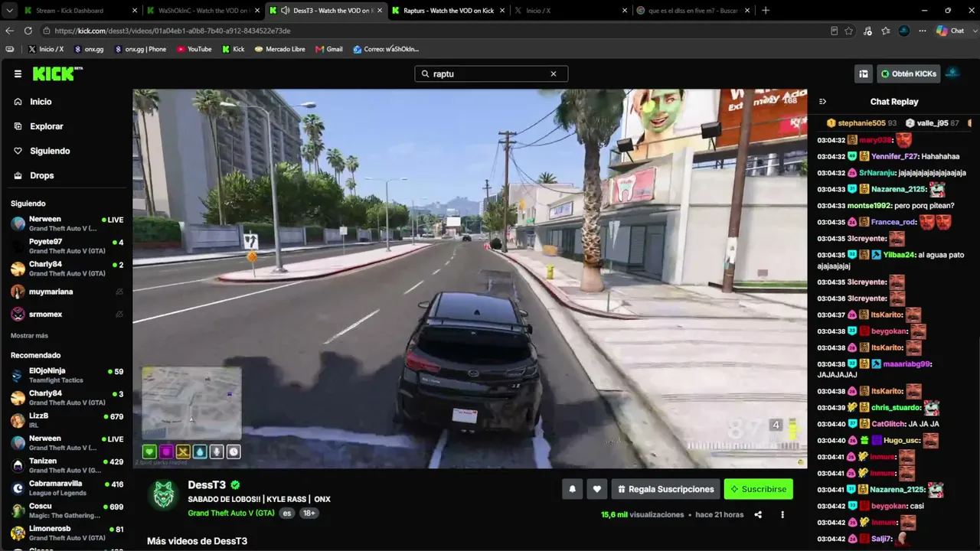Reload the page
The height and width of the screenshot is (551, 980).
coord(28,31)
